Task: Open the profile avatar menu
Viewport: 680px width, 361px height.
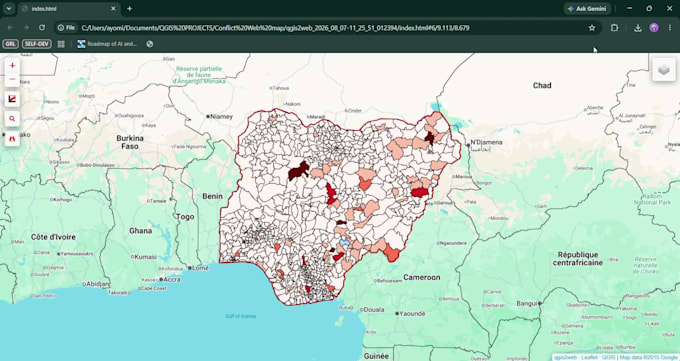Action: point(654,28)
